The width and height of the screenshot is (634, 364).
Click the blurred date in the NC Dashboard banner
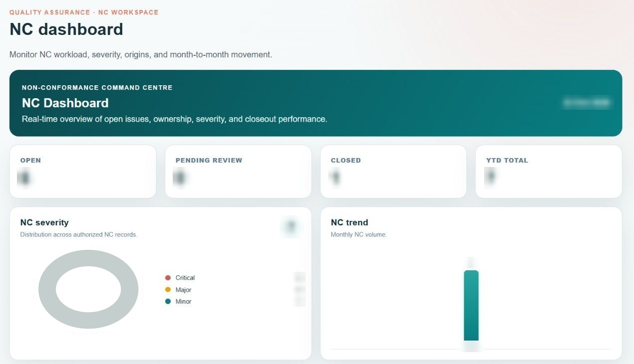[587, 103]
